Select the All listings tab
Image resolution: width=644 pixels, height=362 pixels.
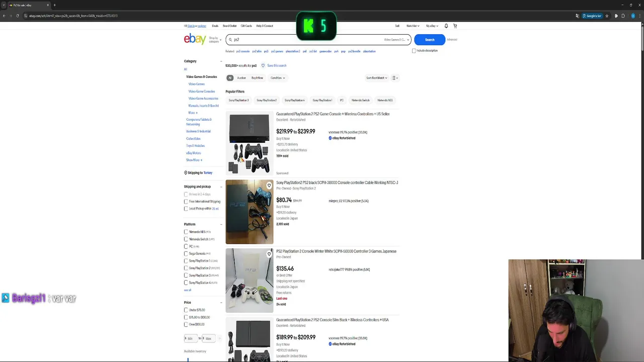click(230, 78)
